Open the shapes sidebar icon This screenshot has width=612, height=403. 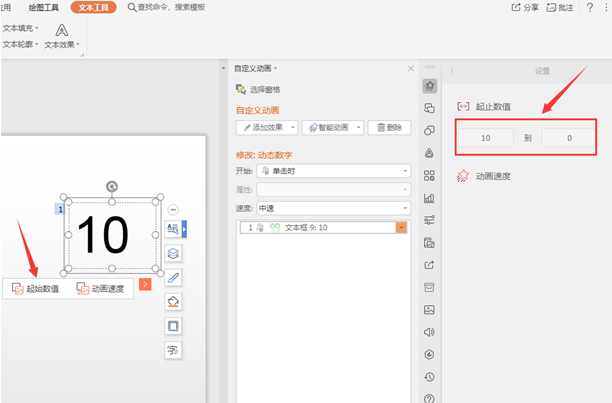click(x=429, y=130)
